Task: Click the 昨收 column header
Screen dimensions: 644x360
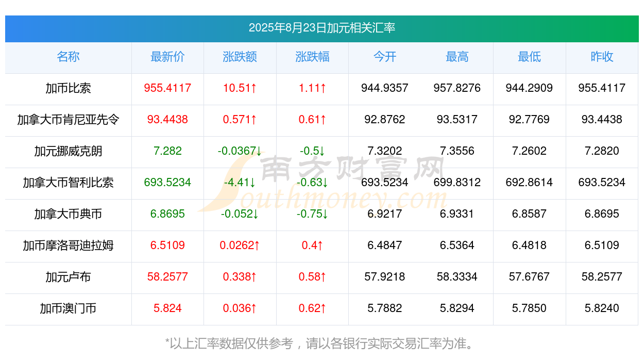Action: click(602, 57)
